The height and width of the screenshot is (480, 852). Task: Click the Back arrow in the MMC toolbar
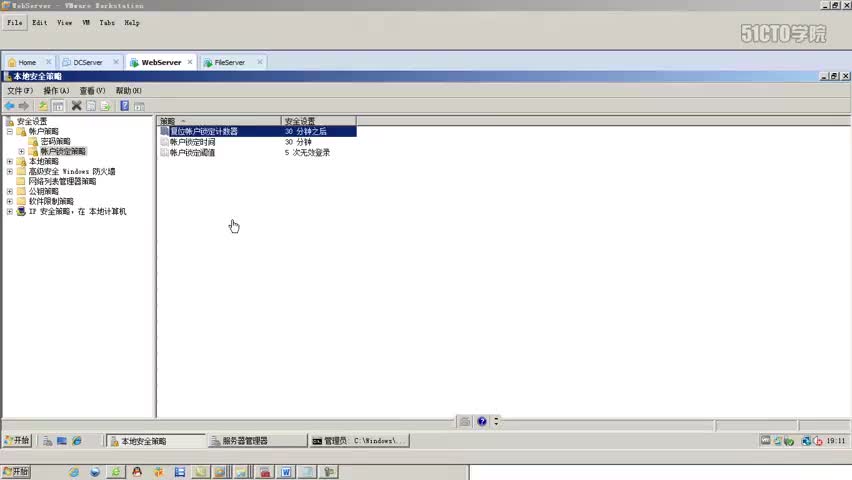click(9, 106)
